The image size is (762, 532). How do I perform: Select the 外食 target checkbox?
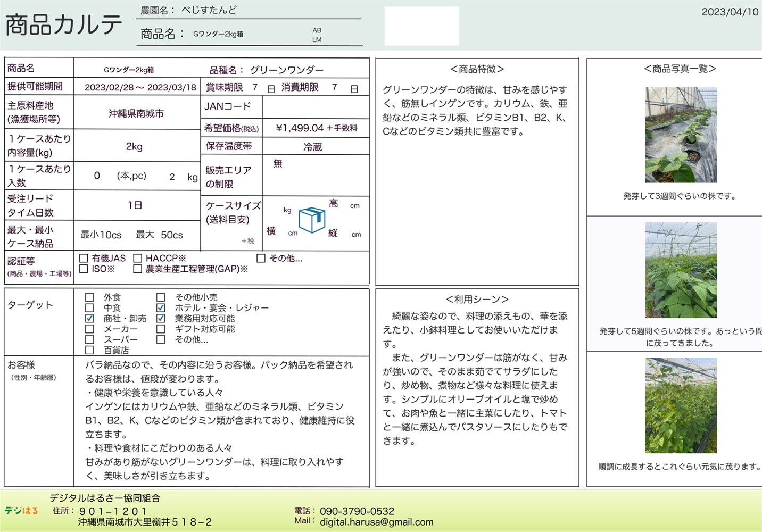point(90,297)
